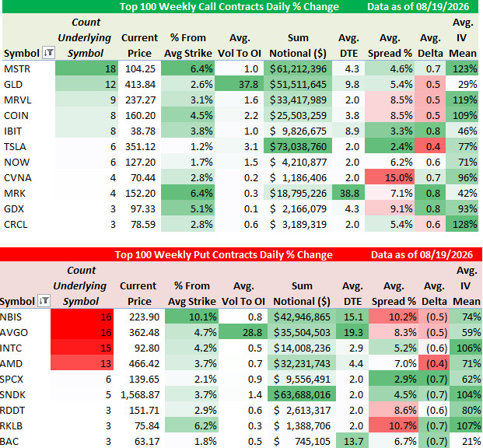483x448 pixels.
Task: Select TSLA Avg Delta cell 0.4
Action: coord(430,146)
